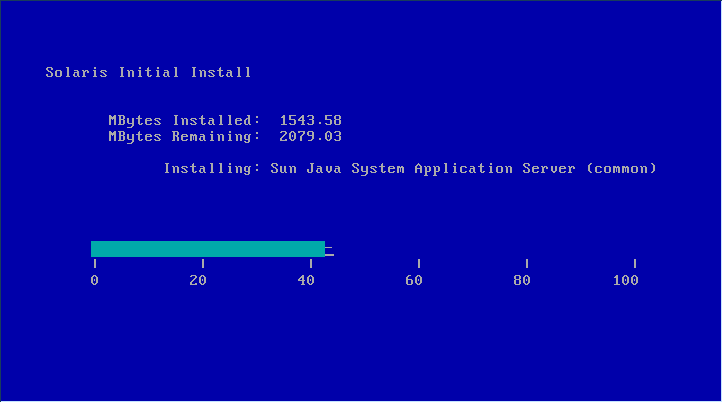Click the 100 scale label
This screenshot has width=722, height=402.
626,280
